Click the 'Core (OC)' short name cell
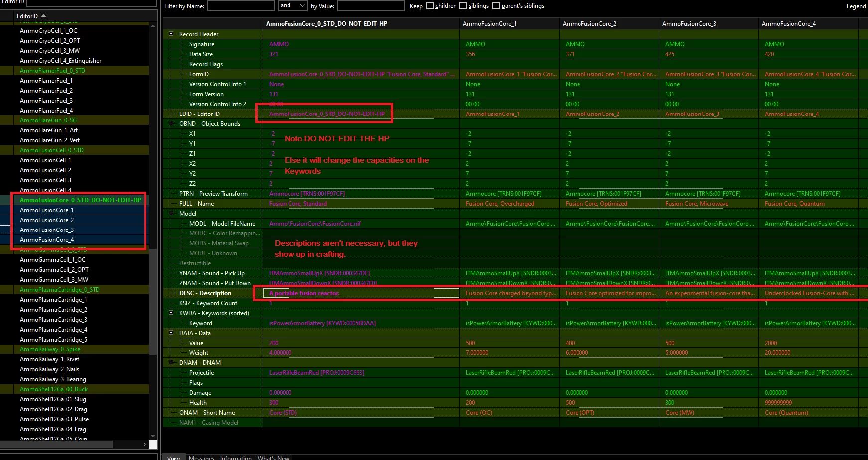The width and height of the screenshot is (868, 460). (509, 413)
